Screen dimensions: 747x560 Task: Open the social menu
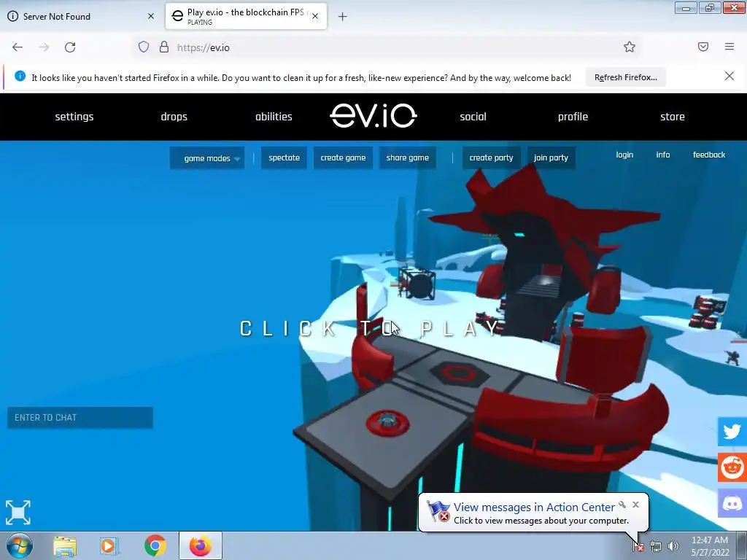tap(473, 117)
